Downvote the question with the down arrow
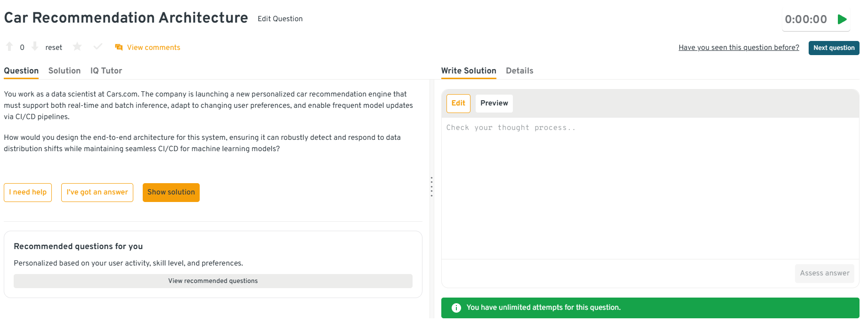 pos(35,47)
